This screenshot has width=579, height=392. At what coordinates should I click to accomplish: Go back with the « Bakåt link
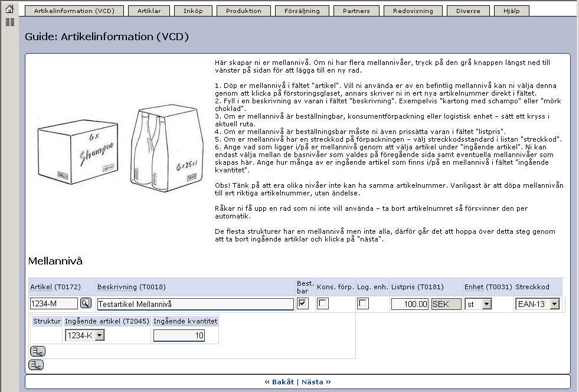coord(280,382)
